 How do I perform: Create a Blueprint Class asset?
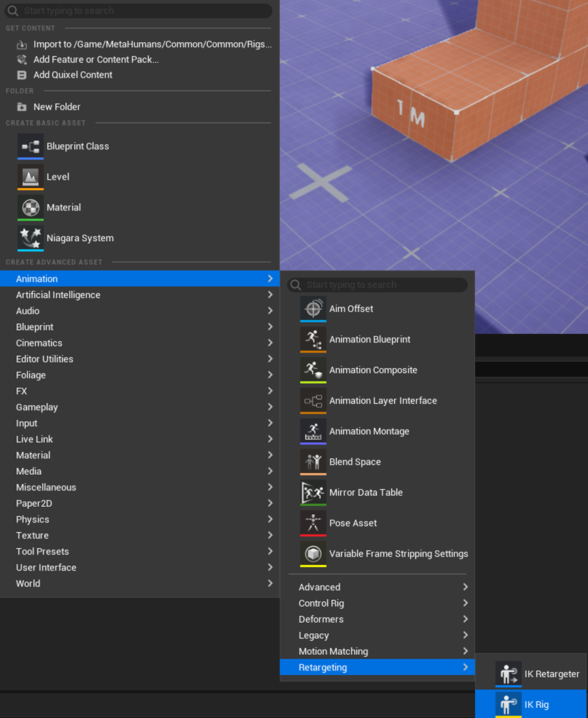coord(140,146)
